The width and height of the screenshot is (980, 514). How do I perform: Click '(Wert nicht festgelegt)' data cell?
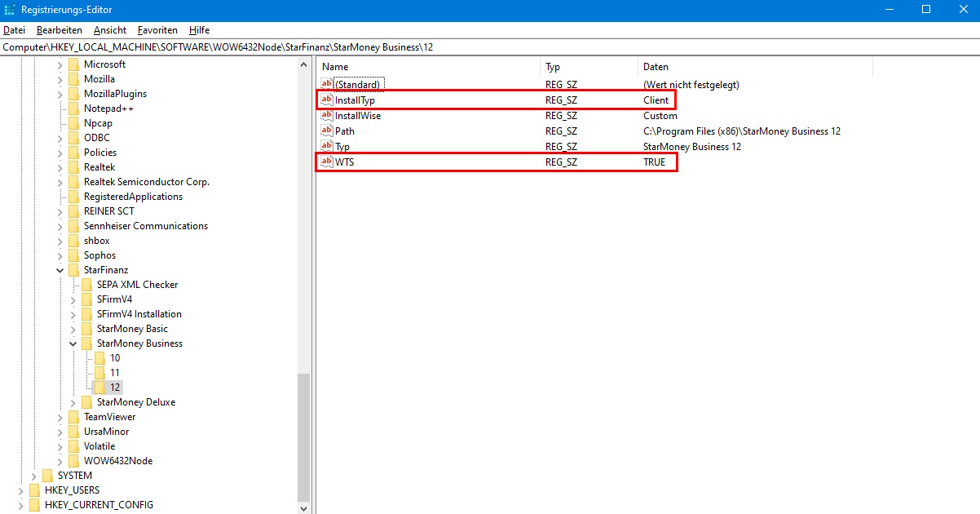[x=691, y=85]
